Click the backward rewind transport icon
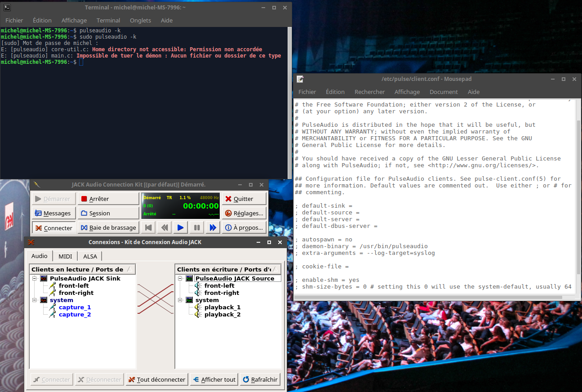This screenshot has height=392, width=582. point(164,228)
